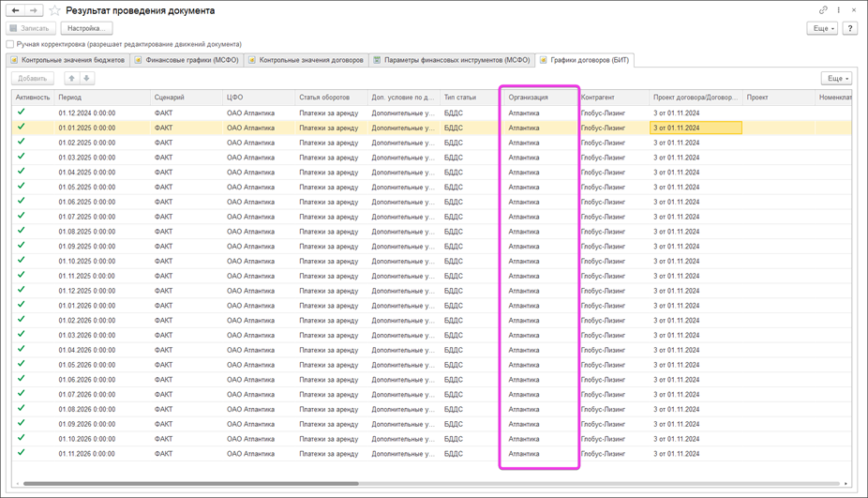Viewport: 868px width, 498px height.
Task: Open the Контрольные значения бюджетов tab
Action: (x=67, y=60)
